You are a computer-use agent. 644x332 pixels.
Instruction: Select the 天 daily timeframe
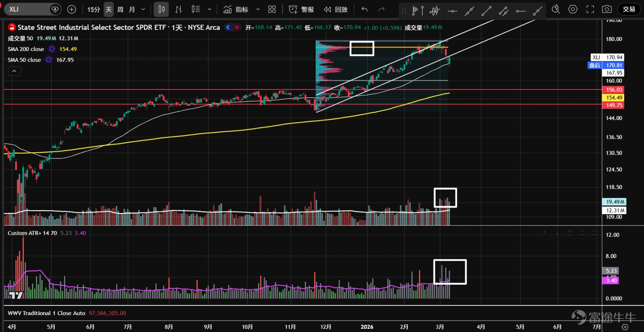109,9
